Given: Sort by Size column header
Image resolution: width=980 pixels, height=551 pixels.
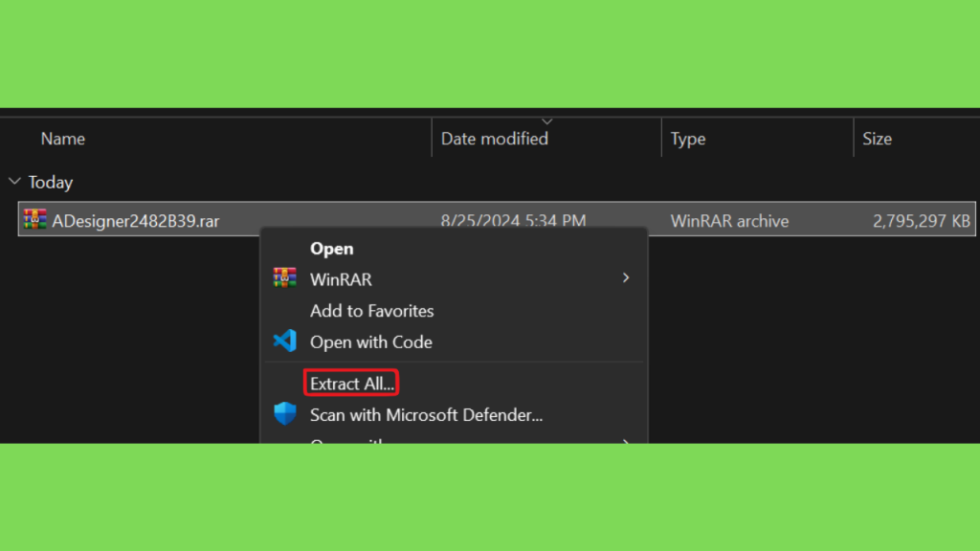Looking at the screenshot, I should (877, 139).
